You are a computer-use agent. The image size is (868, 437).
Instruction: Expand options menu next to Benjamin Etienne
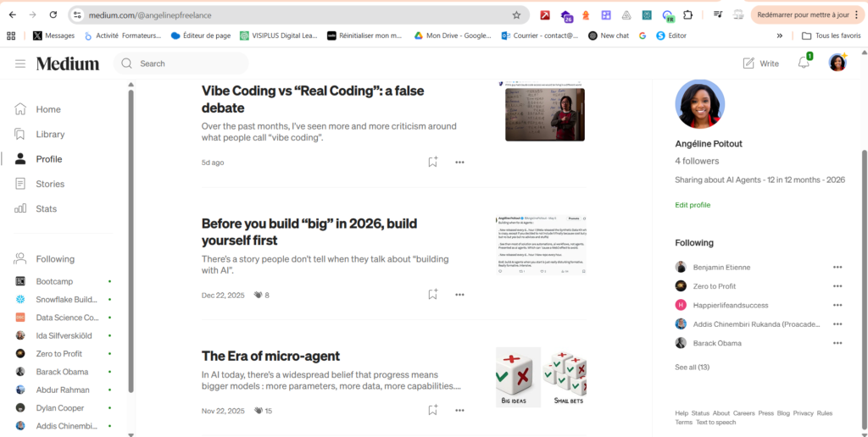coord(837,268)
